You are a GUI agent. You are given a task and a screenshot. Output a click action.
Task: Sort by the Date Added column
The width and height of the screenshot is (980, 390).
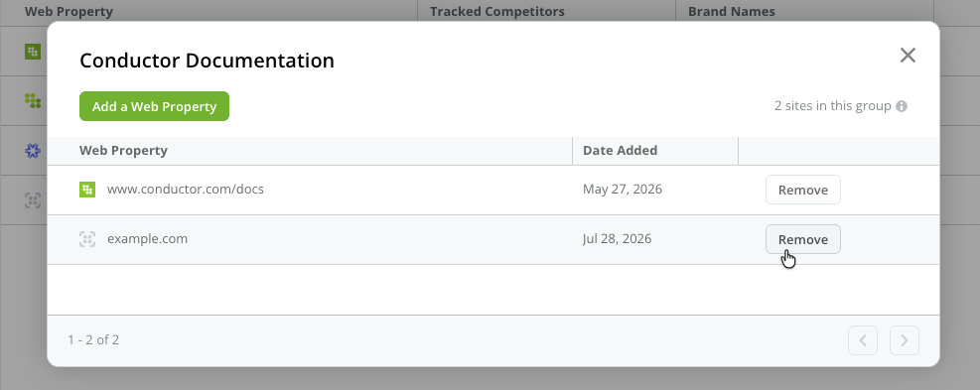pyautogui.click(x=620, y=151)
